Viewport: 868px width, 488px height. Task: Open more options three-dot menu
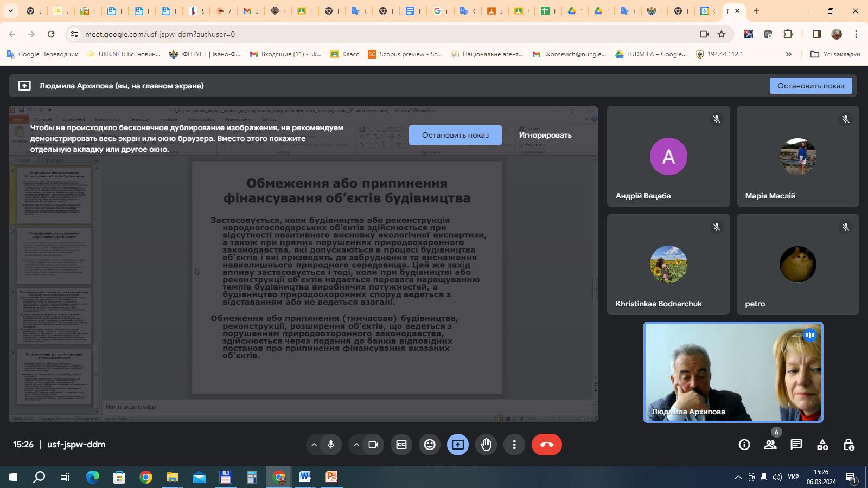[x=514, y=445]
